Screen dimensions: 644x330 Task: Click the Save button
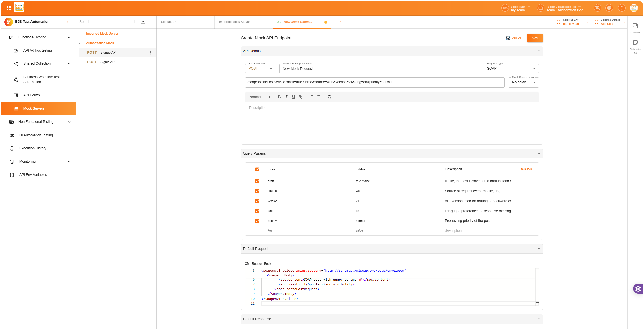pyautogui.click(x=535, y=38)
